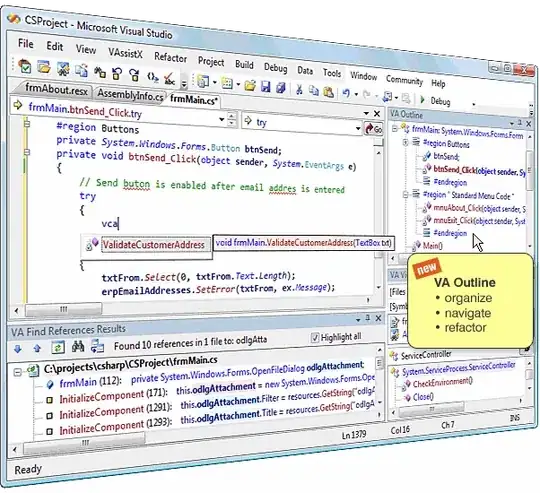Click the clone results icon in Find References toolbar
Viewport: 540px width, 493px height.
tap(97, 346)
